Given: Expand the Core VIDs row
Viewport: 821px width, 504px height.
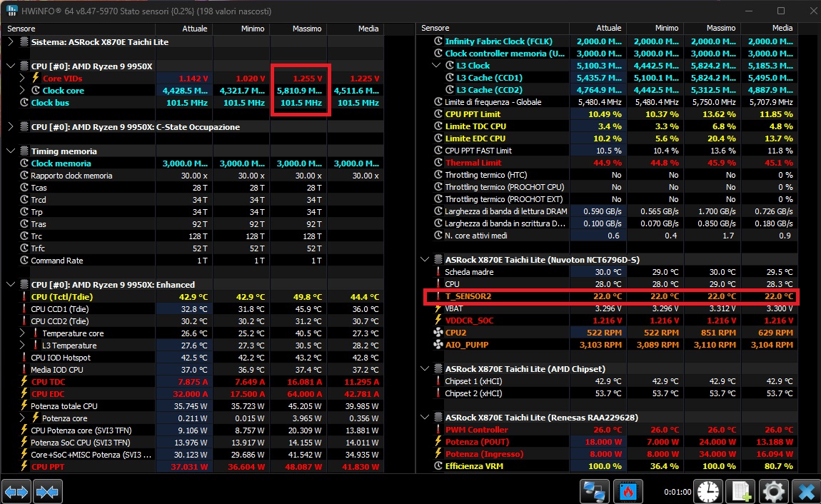Looking at the screenshot, I should tap(22, 78).
